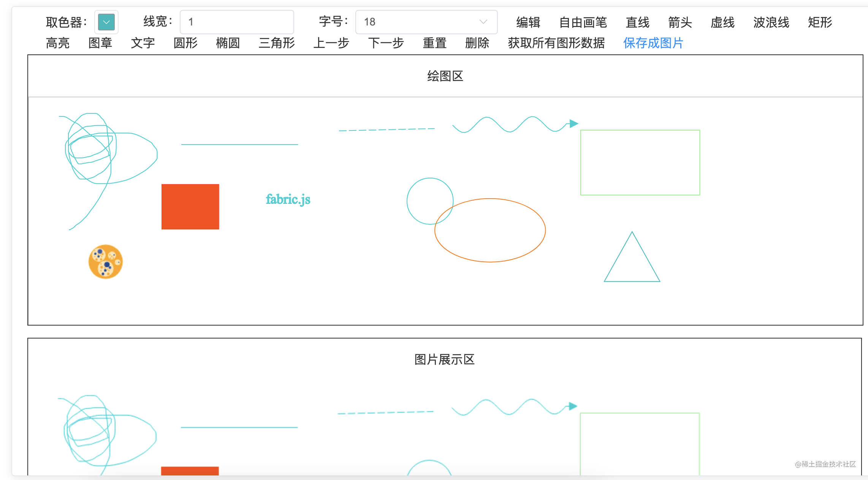This screenshot has height=480, width=868.
Task: Activate the 箭头 arrow drawing tool
Action: coord(680,22)
